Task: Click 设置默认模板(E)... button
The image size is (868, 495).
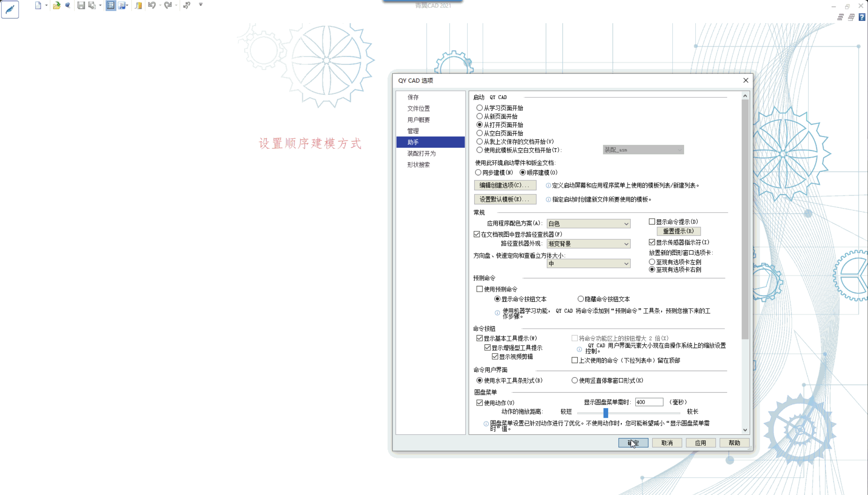Action: click(505, 199)
